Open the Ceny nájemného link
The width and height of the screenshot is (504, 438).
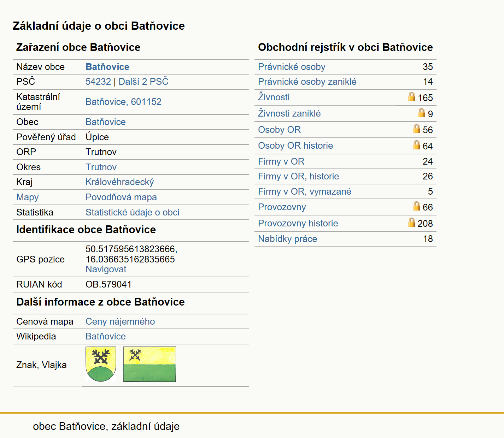tap(120, 321)
